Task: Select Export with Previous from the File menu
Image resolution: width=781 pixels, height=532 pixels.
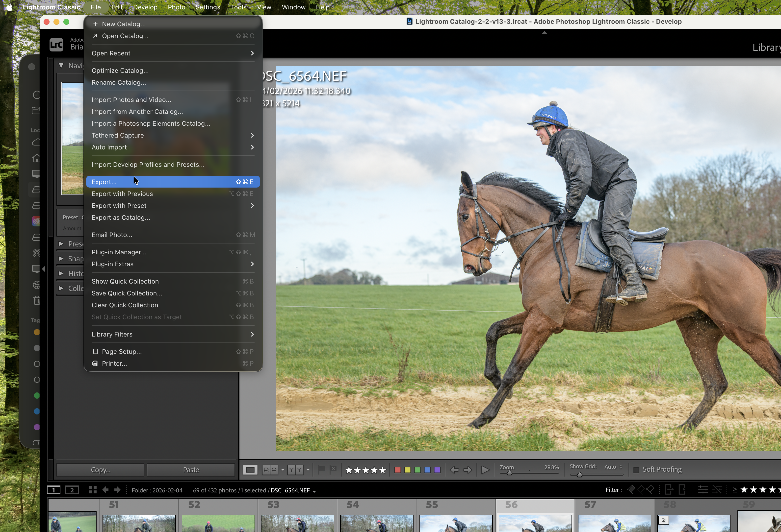Action: point(122,194)
